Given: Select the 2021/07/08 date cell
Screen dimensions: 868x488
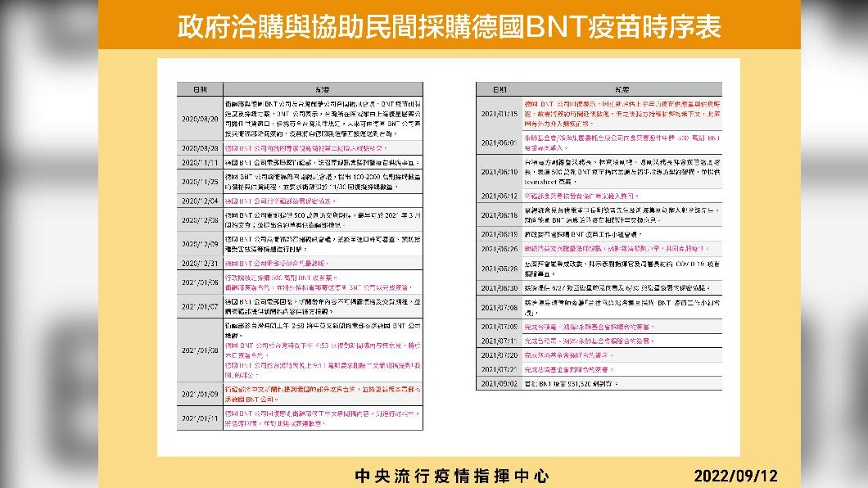Looking at the screenshot, I should (x=499, y=307).
